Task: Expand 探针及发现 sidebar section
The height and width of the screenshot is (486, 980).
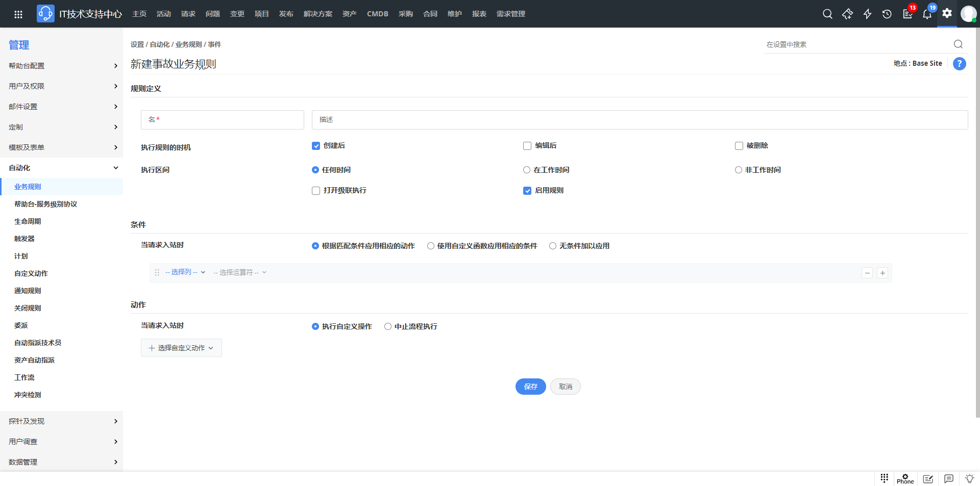Action: (x=61, y=421)
